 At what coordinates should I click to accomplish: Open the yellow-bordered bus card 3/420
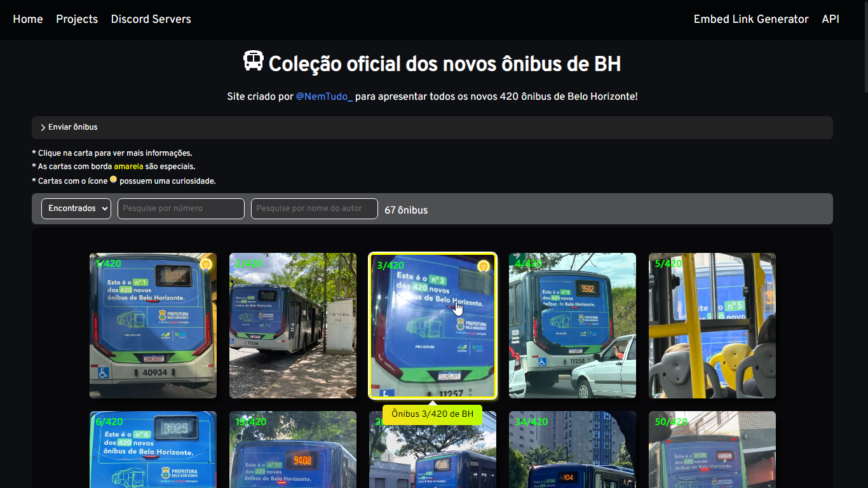433,325
